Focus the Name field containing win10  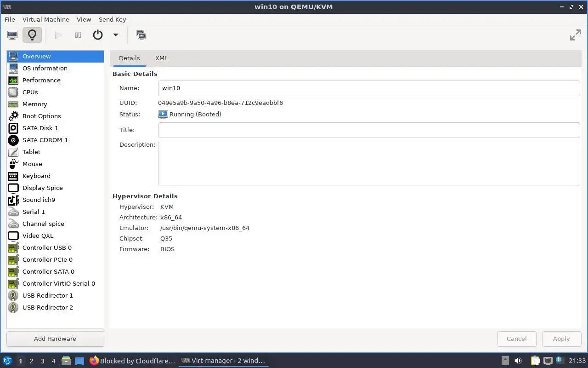pos(369,88)
